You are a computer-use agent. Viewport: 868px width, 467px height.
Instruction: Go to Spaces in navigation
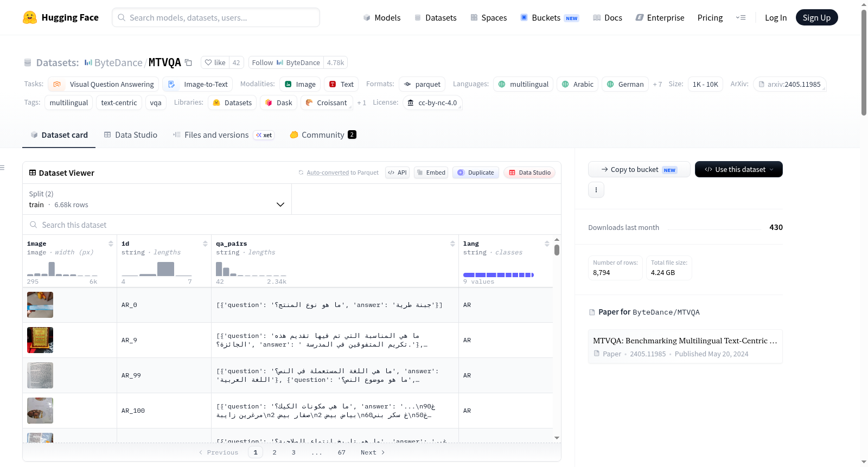coord(488,17)
